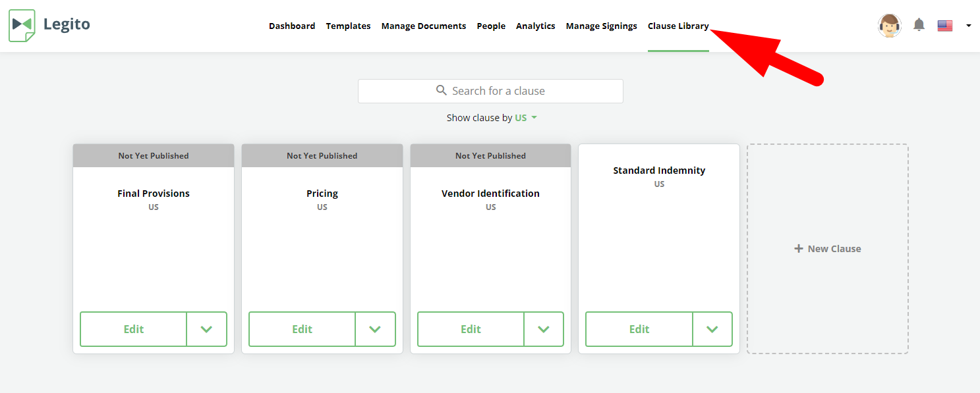The width and height of the screenshot is (980, 393).
Task: Expand Standard Indemnity options chevron
Action: point(712,329)
